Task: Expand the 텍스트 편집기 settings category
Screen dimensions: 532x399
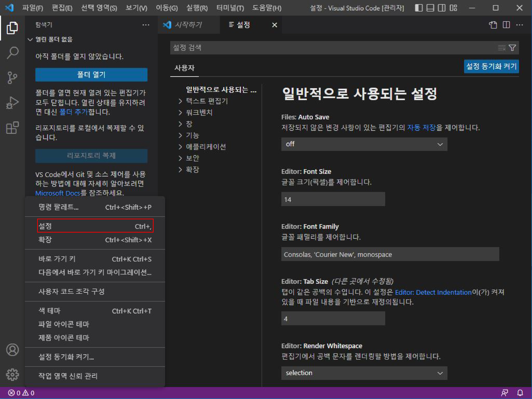Action: pos(181,101)
